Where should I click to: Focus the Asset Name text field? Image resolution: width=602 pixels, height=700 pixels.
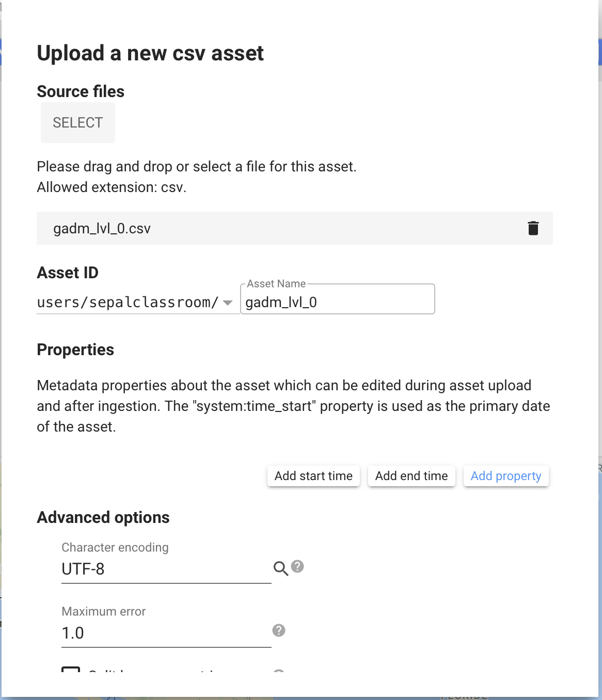click(x=337, y=302)
